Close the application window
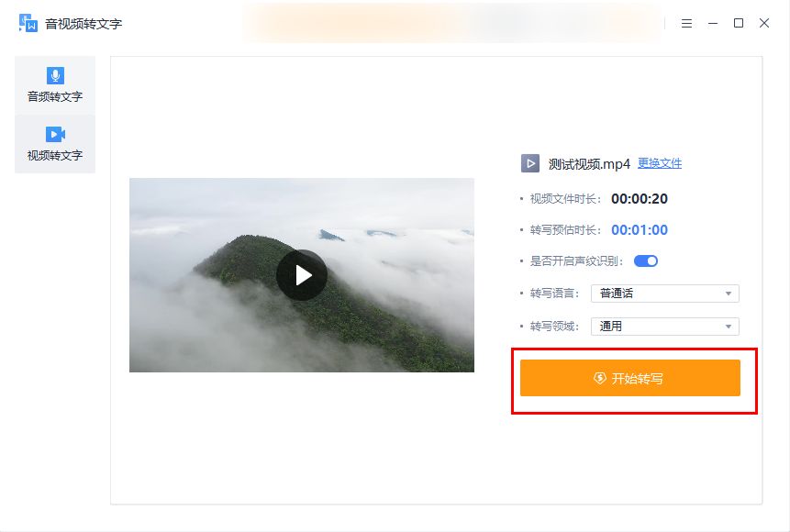This screenshot has height=532, width=790. tap(764, 23)
